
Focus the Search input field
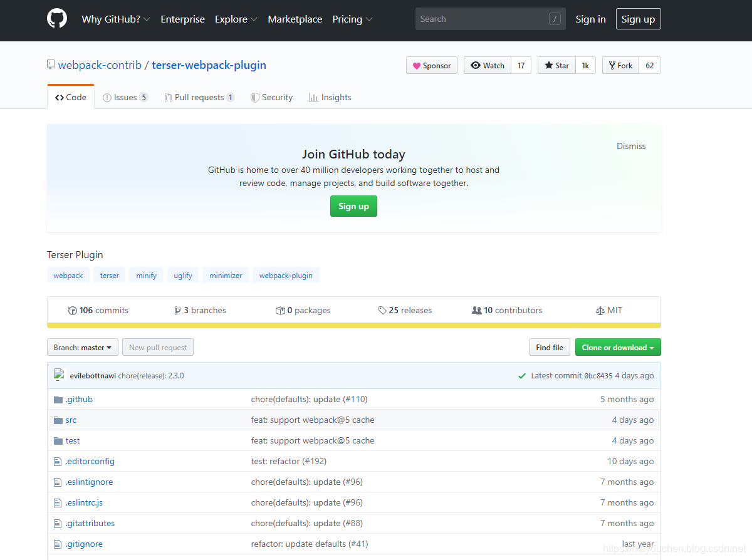pyautogui.click(x=491, y=19)
